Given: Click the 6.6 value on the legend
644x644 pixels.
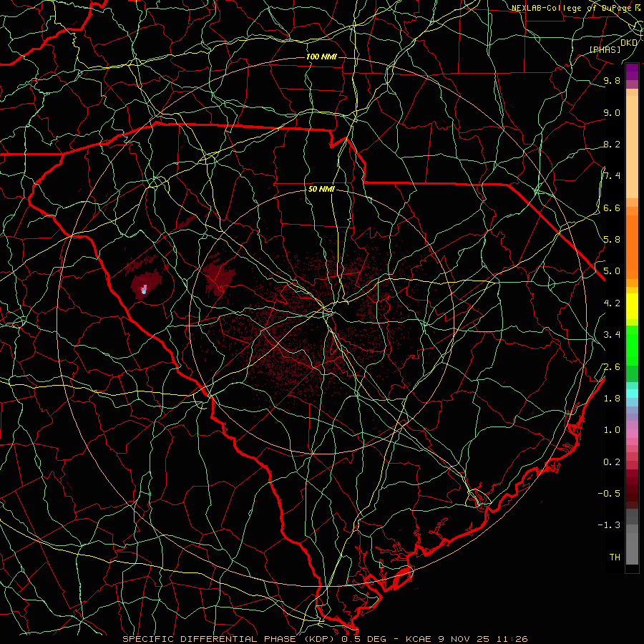Looking at the screenshot, I should click(x=612, y=208).
